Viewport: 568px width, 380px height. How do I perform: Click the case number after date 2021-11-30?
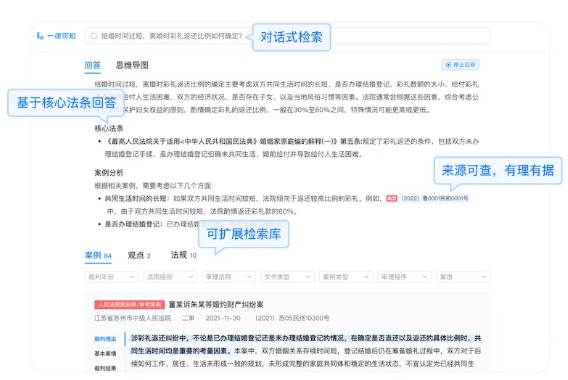[x=292, y=318]
